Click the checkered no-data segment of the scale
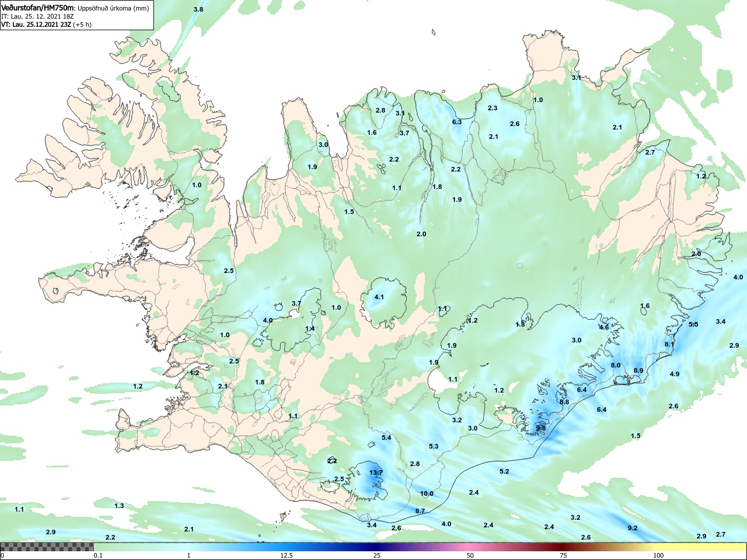This screenshot has height=560, width=747. click(x=47, y=547)
